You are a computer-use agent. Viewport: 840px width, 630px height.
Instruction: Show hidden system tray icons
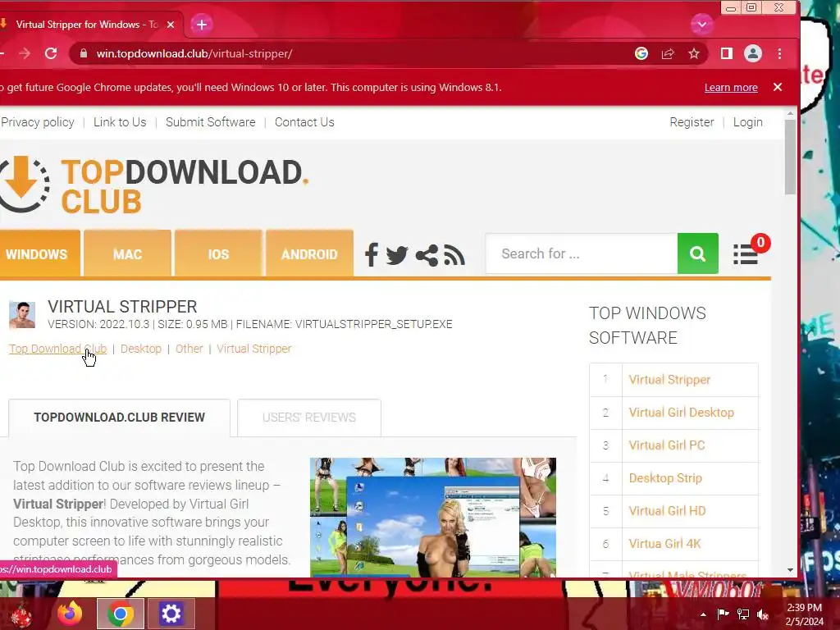703,614
